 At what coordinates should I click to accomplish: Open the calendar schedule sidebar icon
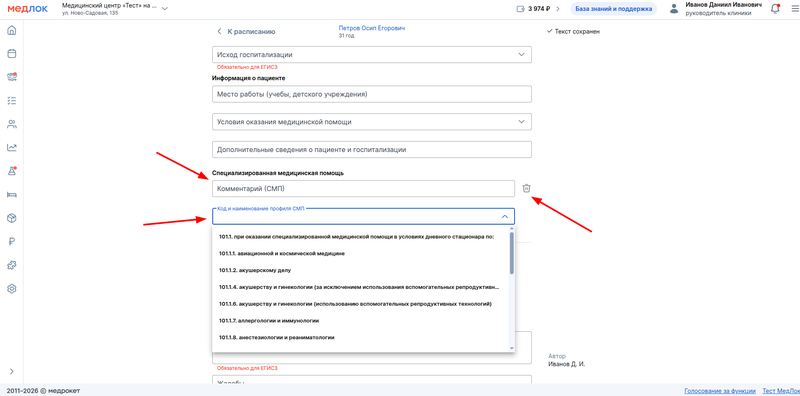[x=12, y=53]
